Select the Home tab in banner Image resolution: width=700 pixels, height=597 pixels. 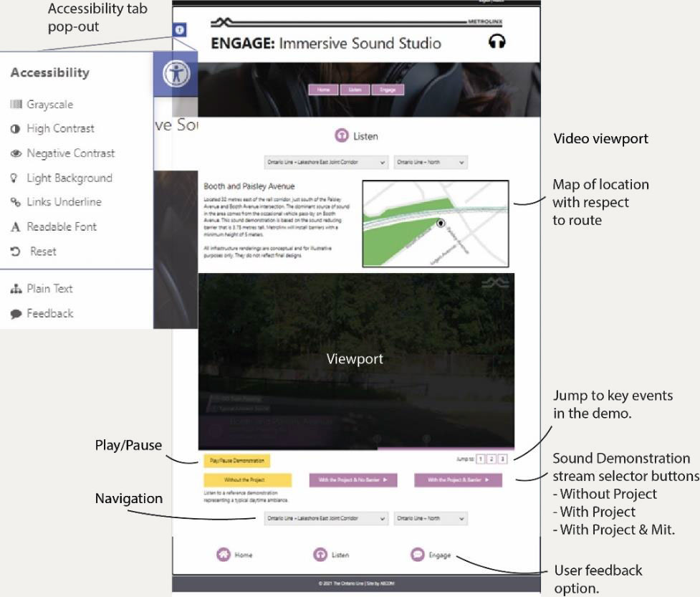coord(323,90)
